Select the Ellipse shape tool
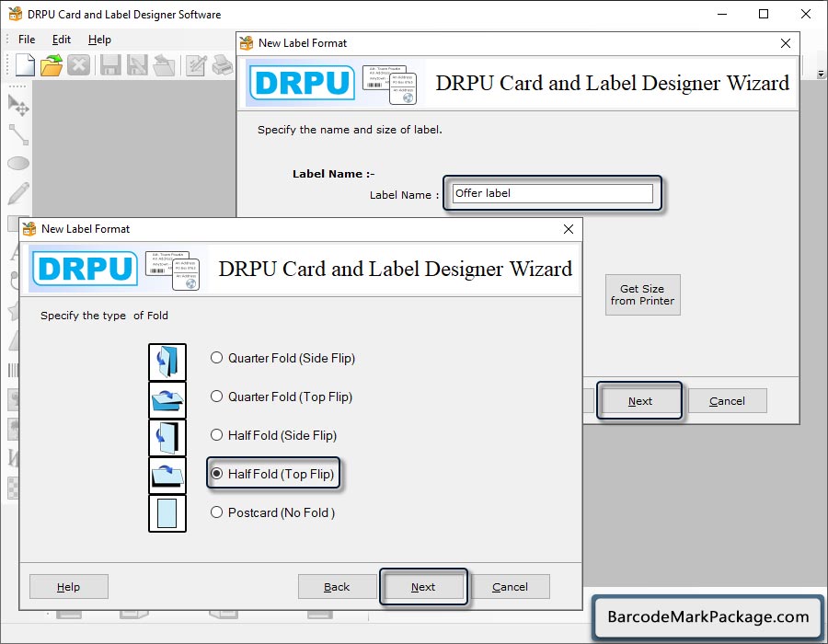 (x=18, y=163)
